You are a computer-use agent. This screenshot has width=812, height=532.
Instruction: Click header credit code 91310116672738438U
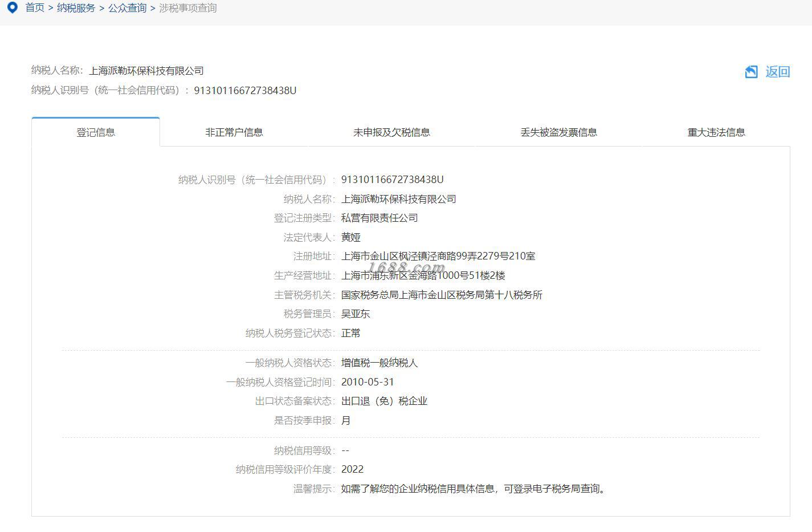(x=245, y=91)
